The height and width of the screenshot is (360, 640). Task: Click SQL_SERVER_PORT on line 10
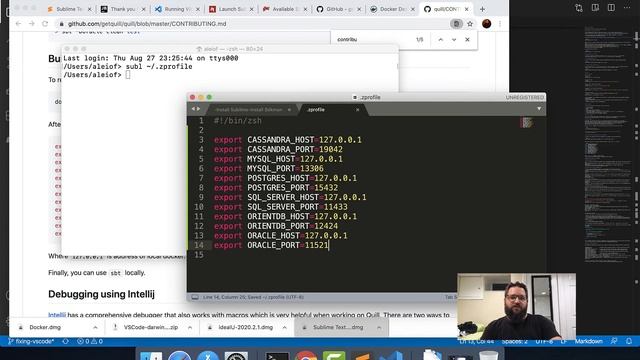click(283, 207)
